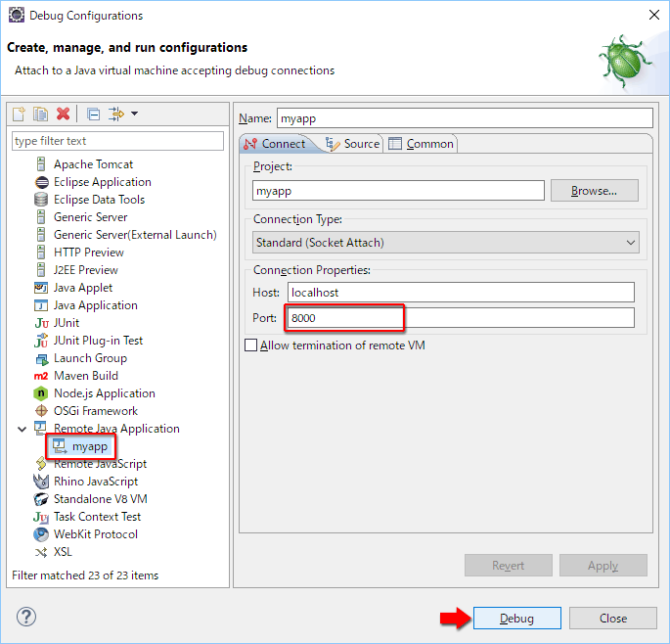
Task: Switch to the Common tab
Action: (422, 144)
